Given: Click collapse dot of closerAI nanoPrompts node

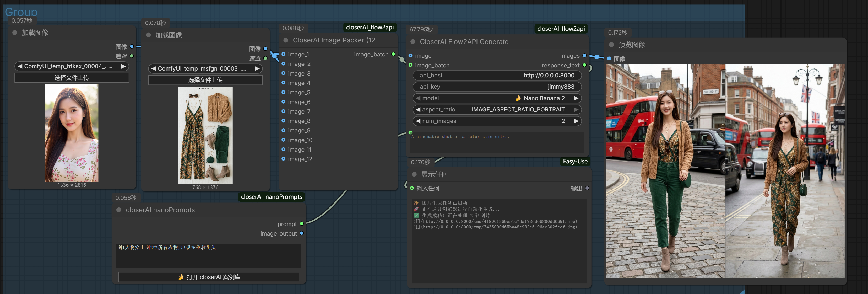Looking at the screenshot, I should pyautogui.click(x=119, y=210).
